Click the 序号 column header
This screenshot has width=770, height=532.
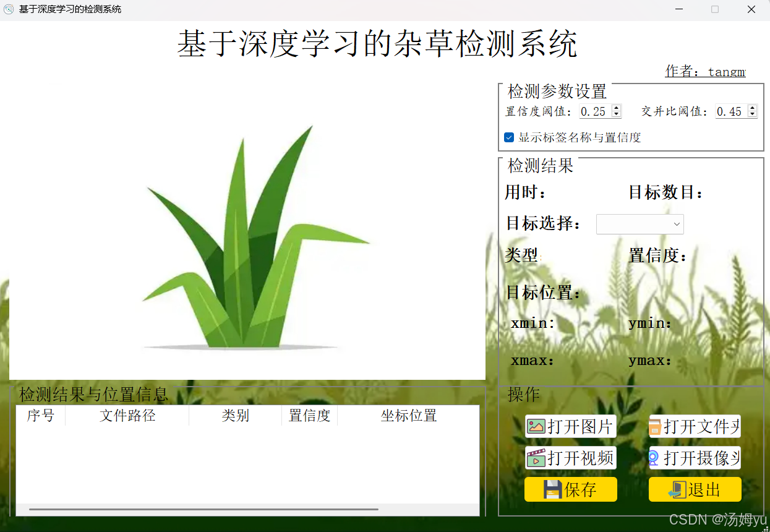coord(41,416)
